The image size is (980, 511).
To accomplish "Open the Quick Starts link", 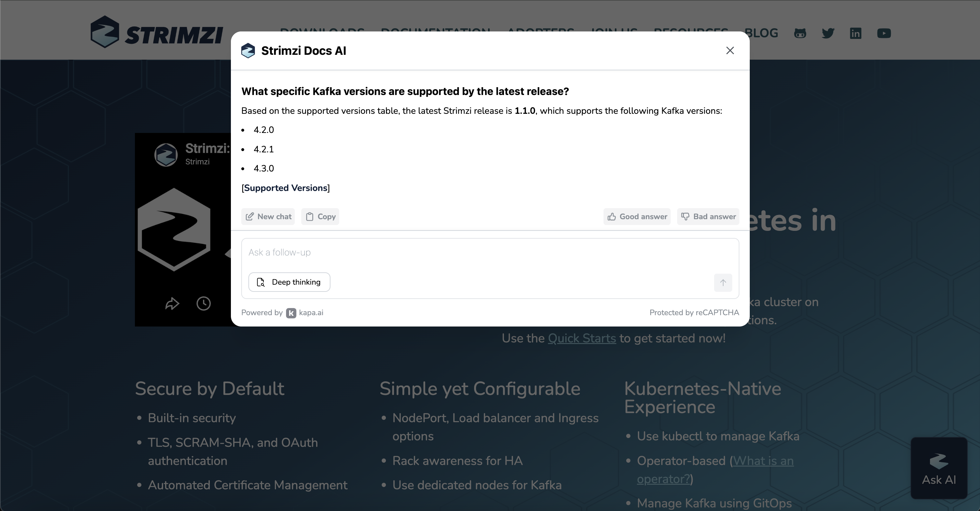I will tap(582, 338).
